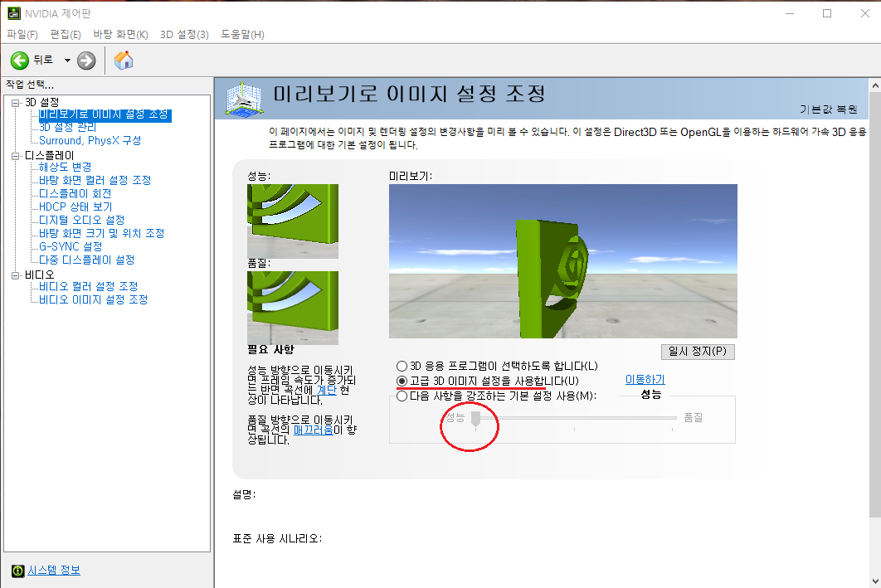This screenshot has height=588, width=881.
Task: Click the NVIDIA logo in title bar
Action: pyautogui.click(x=13, y=13)
